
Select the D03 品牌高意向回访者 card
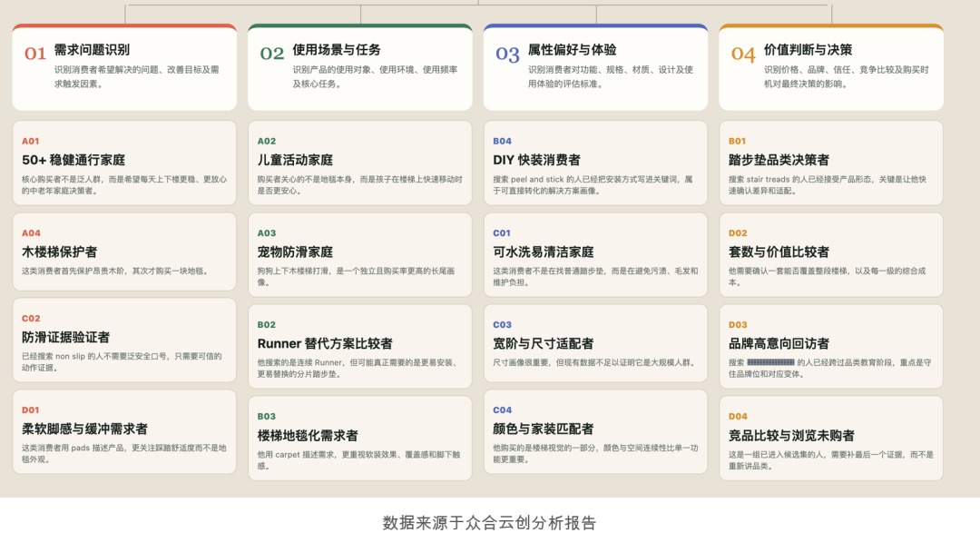tap(831, 347)
